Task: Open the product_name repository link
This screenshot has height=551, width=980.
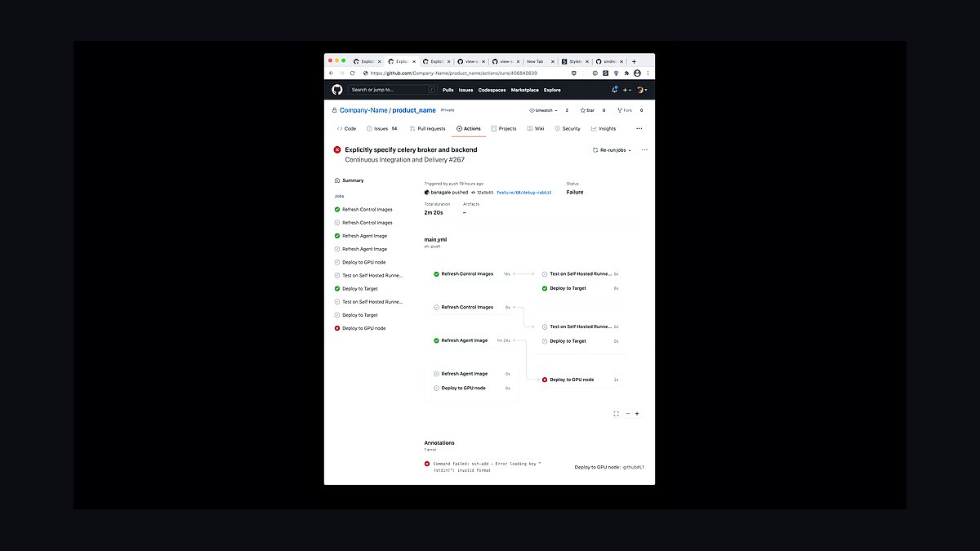Action: [414, 110]
